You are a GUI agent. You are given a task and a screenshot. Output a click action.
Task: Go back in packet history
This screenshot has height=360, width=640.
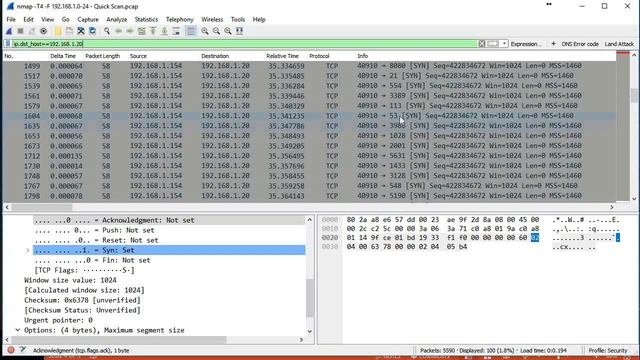(x=118, y=31)
